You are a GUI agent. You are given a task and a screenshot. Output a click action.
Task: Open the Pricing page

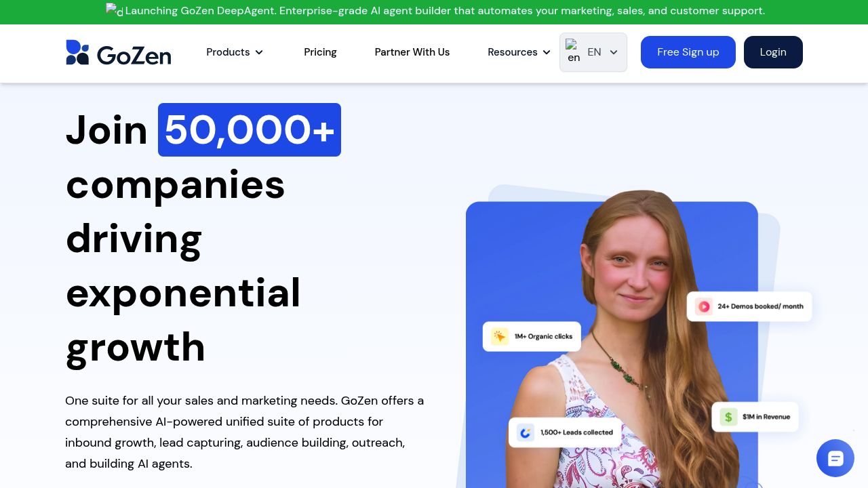[320, 52]
